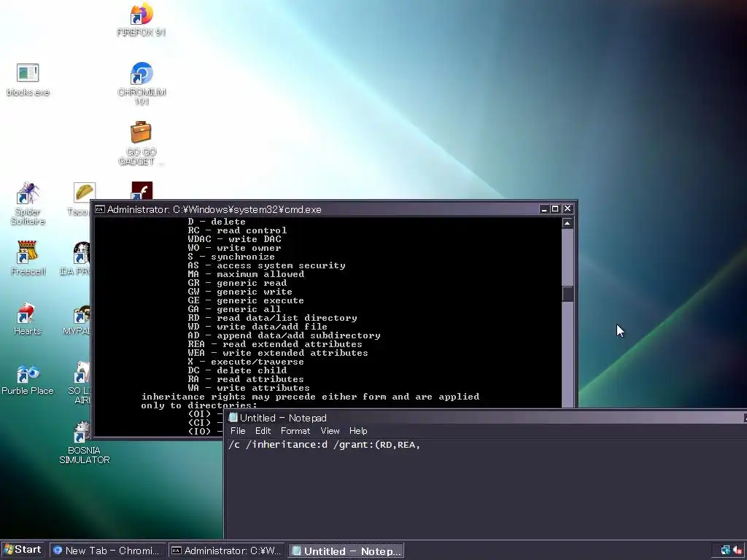
Task: Click the muted volume tray icon
Action: (738, 550)
